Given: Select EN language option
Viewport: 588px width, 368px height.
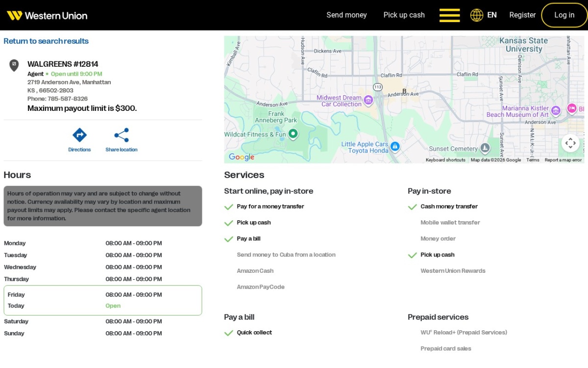Looking at the screenshot, I should tap(492, 15).
